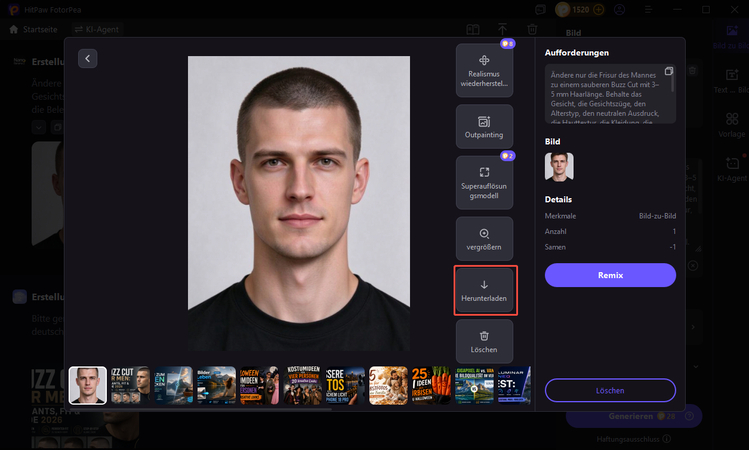Open the 'KOSTÜMIDEEN VIER PERSONEN' thumbnail

[302, 385]
